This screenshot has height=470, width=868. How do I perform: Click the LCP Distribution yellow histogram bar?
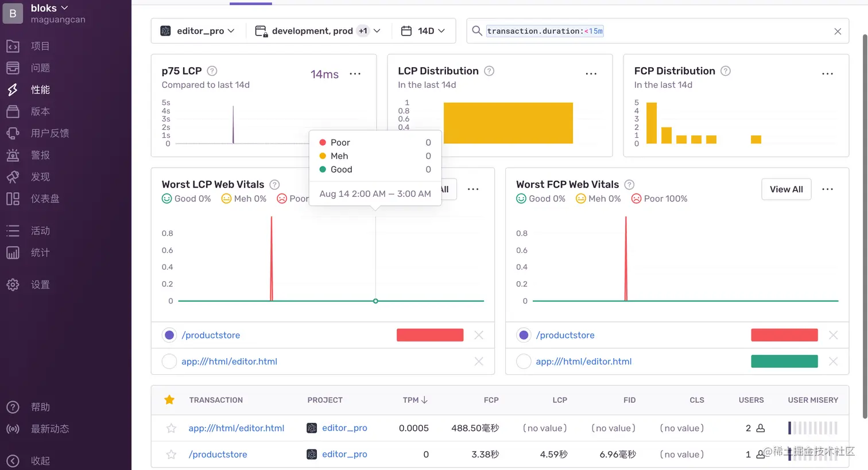pos(508,123)
